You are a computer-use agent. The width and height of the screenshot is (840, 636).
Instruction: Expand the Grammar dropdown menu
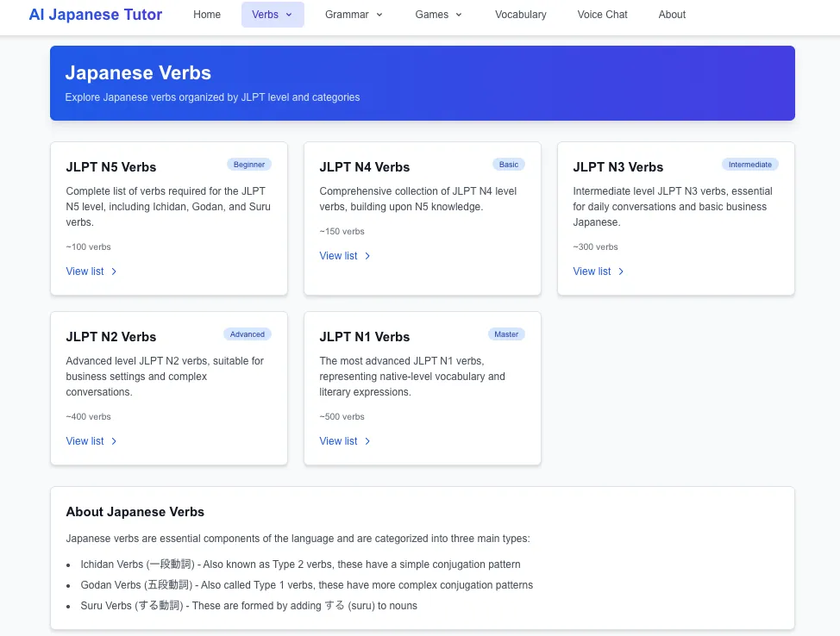354,15
